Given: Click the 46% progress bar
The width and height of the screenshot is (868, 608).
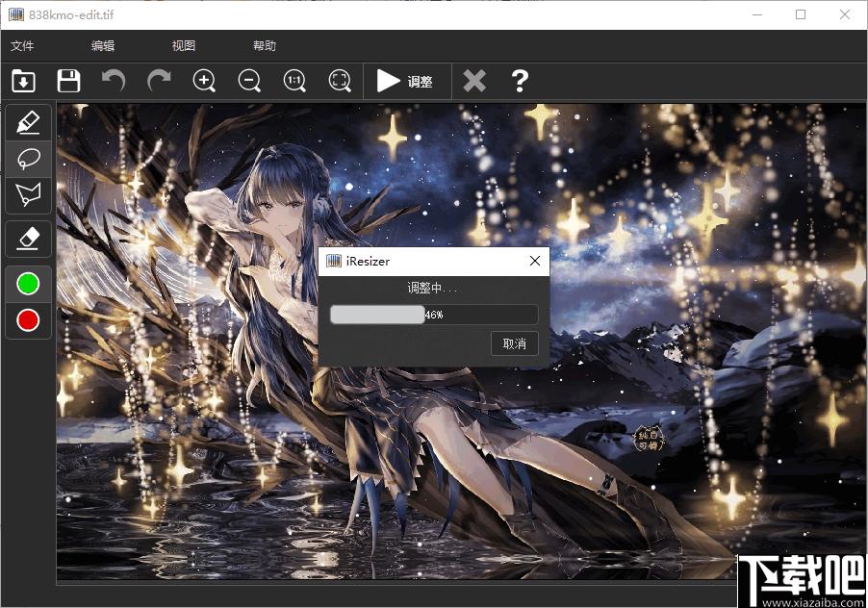Looking at the screenshot, I should click(434, 315).
